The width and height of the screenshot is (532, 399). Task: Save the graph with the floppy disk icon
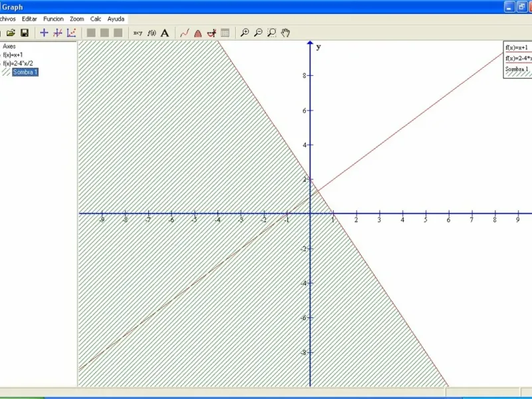[25, 33]
